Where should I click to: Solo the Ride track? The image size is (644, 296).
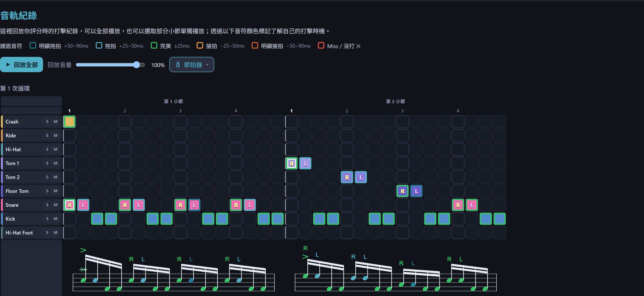(47, 136)
